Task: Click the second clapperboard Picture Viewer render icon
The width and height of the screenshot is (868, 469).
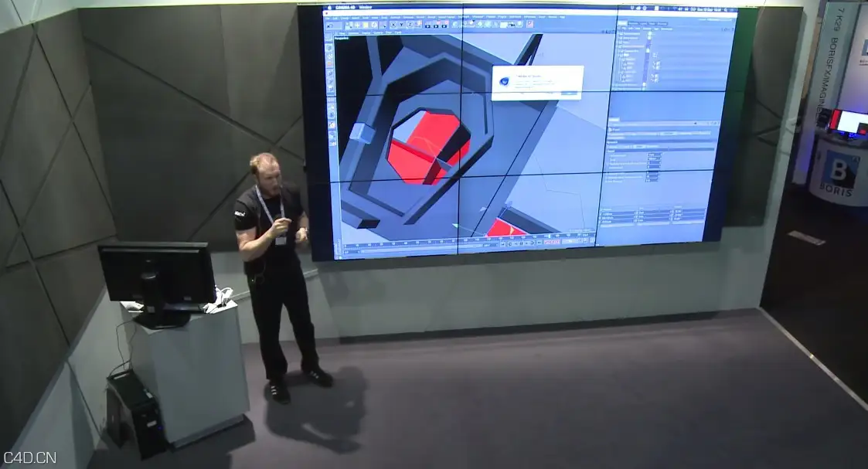Action: pyautogui.click(x=436, y=25)
